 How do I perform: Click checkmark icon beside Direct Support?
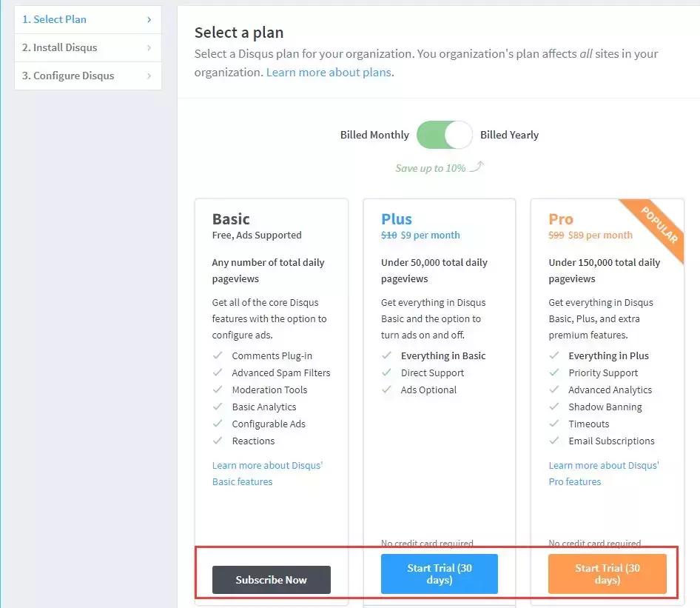(x=386, y=373)
